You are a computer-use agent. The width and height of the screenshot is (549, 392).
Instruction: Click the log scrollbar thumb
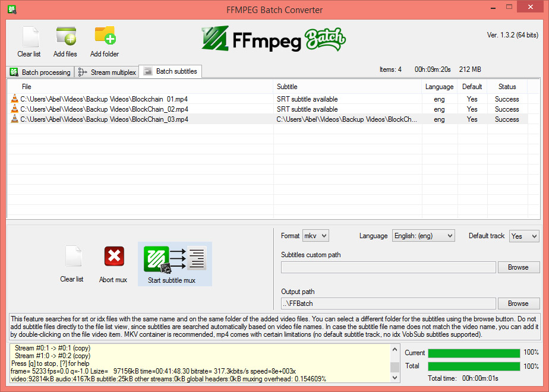click(x=395, y=367)
